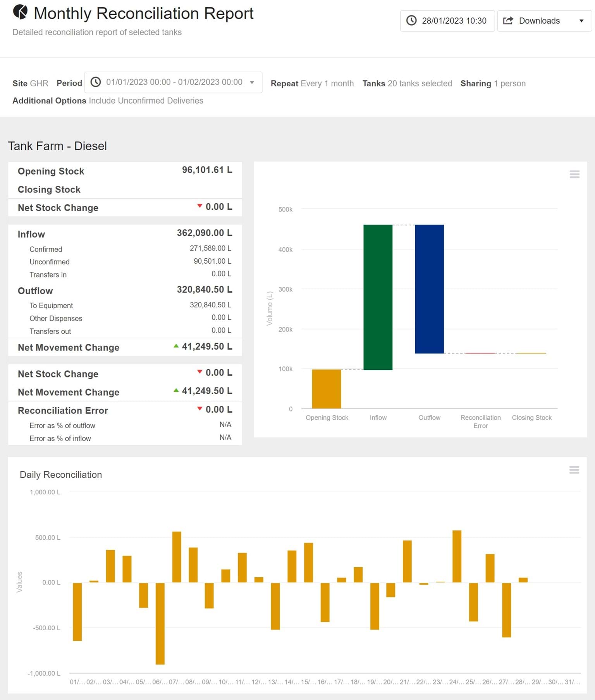Click the Outflow total 320,840.50 L
Viewport: 595px width, 700px height.
coord(205,290)
